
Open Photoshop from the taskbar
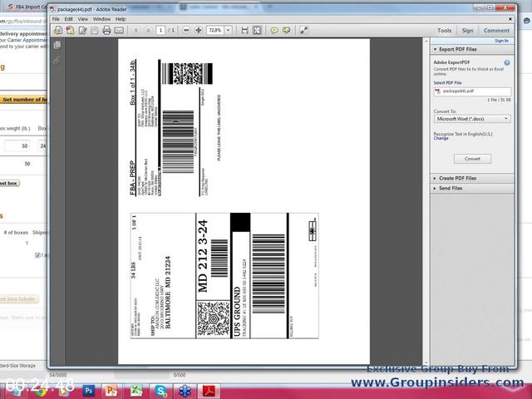point(89,391)
